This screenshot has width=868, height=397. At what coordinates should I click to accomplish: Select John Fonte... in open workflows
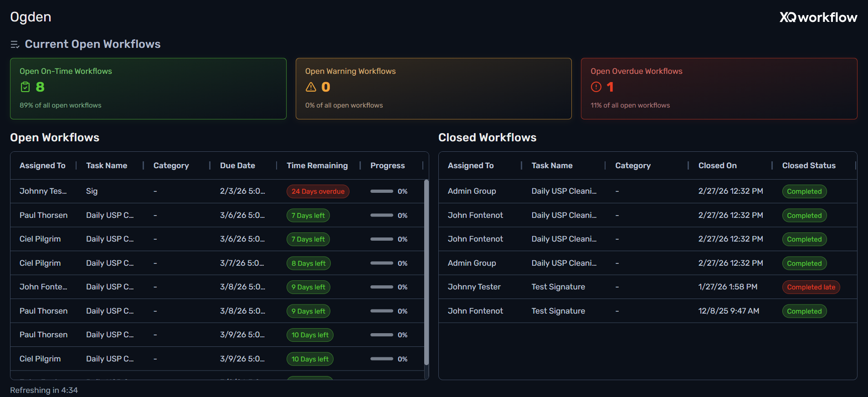tap(43, 287)
